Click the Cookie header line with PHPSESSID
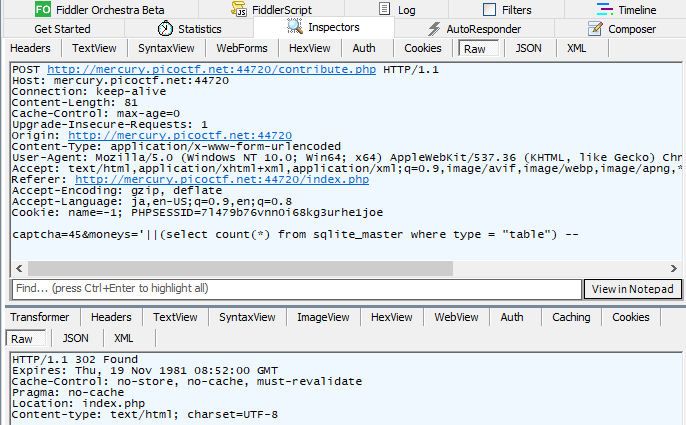The width and height of the screenshot is (686, 425). click(x=197, y=213)
